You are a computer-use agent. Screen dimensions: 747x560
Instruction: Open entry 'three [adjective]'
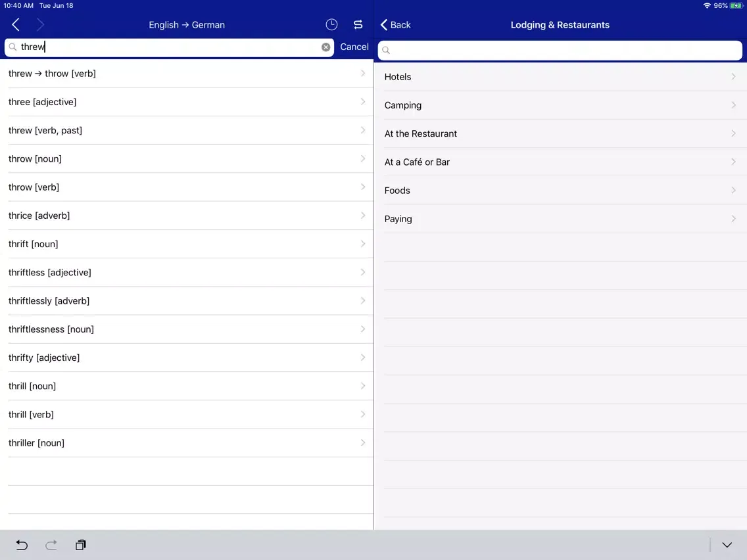pyautogui.click(x=187, y=102)
